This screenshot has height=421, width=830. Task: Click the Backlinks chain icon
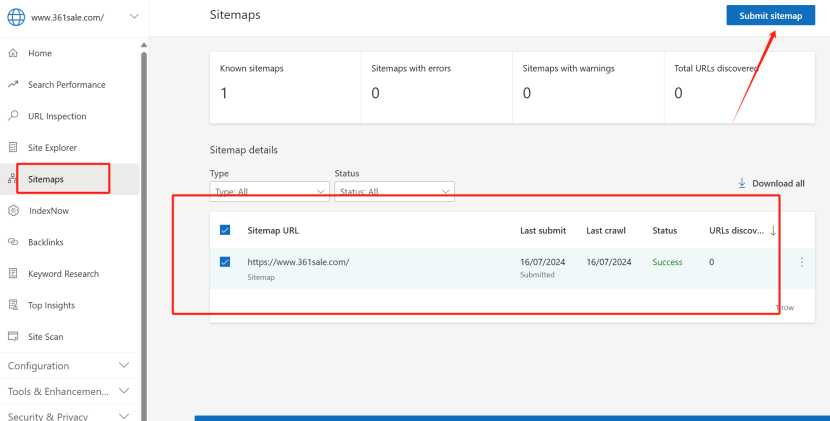pos(13,242)
